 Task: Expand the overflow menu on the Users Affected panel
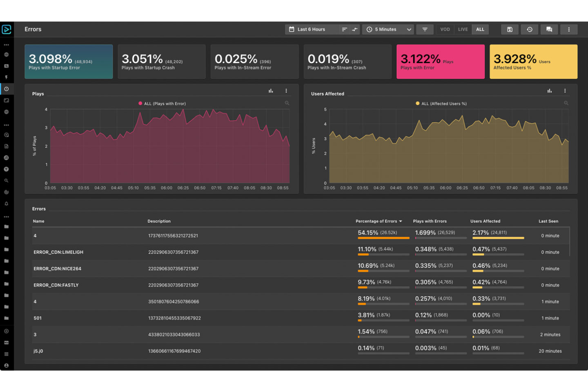[x=565, y=91]
